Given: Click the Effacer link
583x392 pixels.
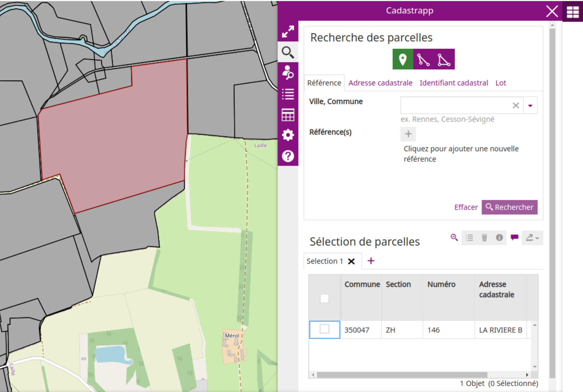Looking at the screenshot, I should pyautogui.click(x=466, y=207).
